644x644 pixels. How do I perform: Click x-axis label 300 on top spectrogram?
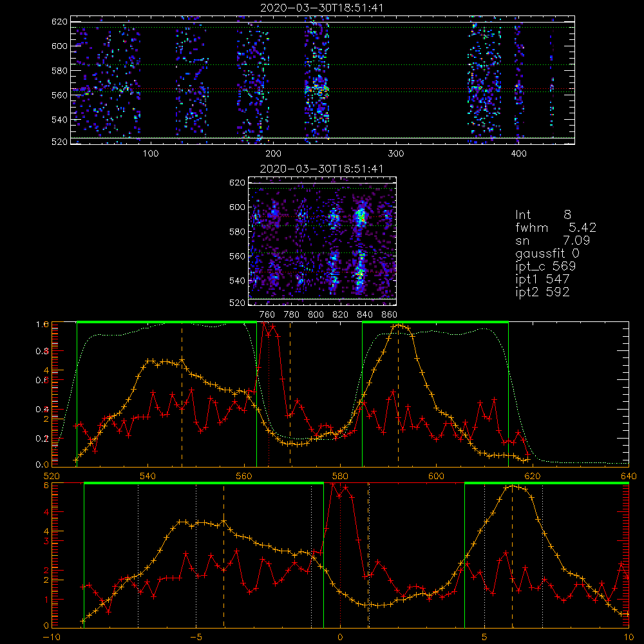click(396, 154)
